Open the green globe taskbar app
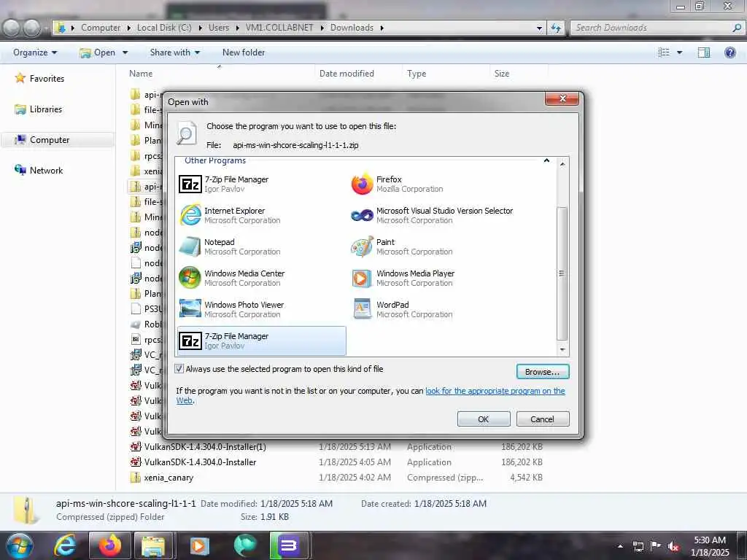Screen dimensions: 747x560 245,545
